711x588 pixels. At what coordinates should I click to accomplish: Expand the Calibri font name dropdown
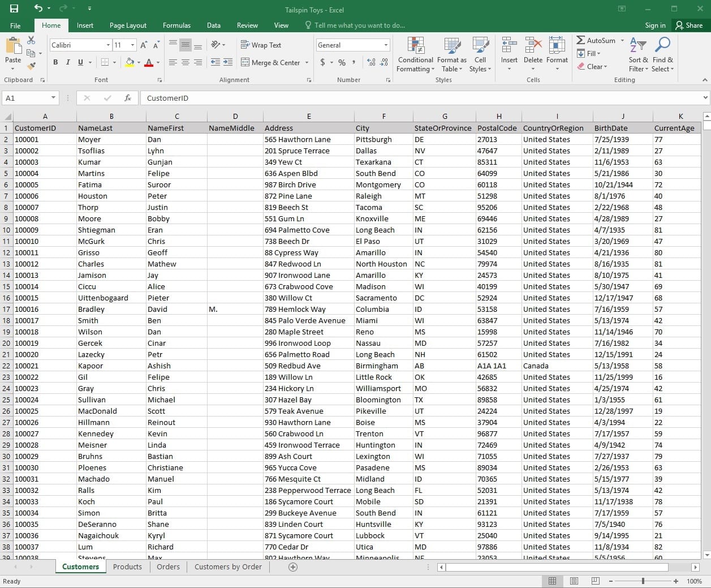(108, 45)
